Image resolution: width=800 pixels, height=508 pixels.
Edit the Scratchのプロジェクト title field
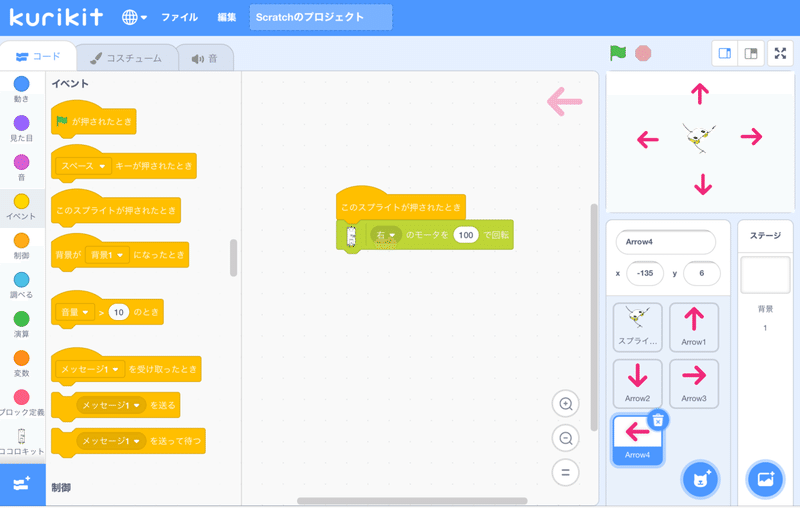click(321, 17)
